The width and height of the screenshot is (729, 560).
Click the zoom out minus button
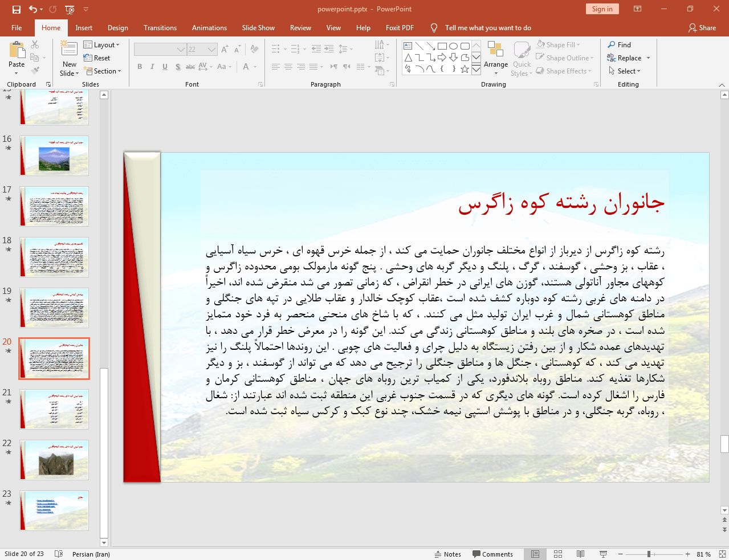tap(620, 554)
